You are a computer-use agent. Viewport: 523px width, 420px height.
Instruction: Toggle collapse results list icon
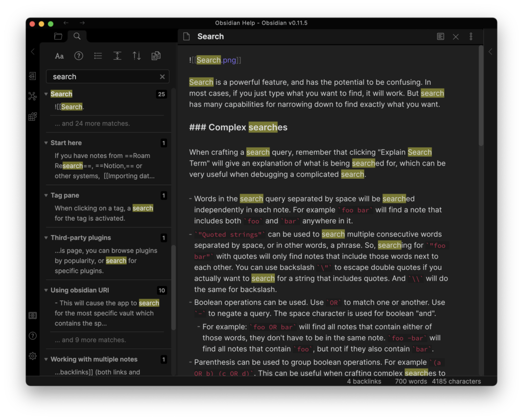(x=98, y=56)
